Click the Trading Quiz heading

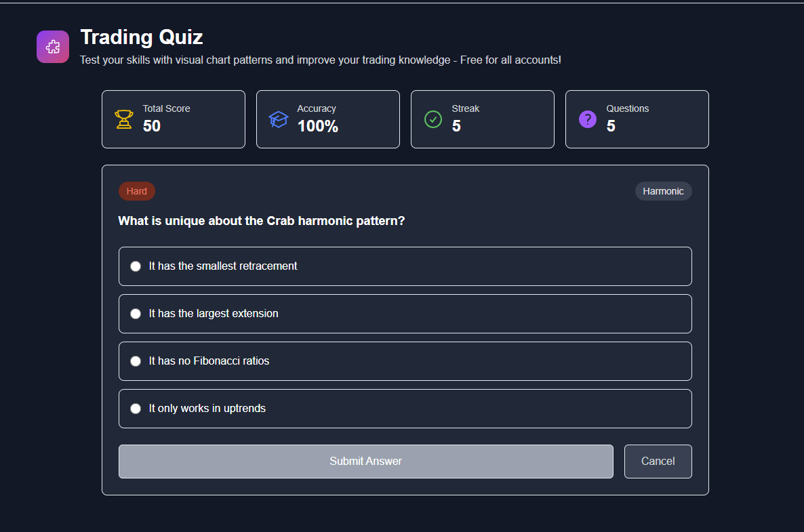(141, 37)
